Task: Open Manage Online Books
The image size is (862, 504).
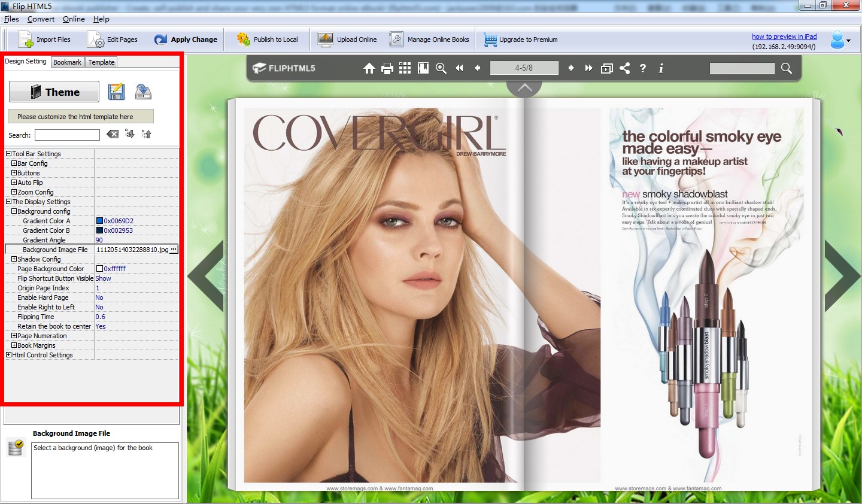Action: pos(429,40)
